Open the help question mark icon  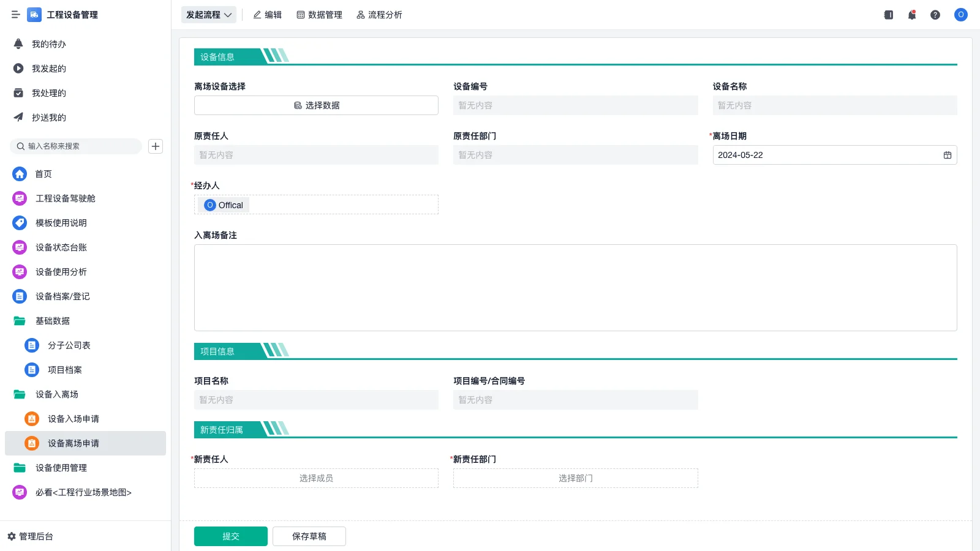[935, 15]
